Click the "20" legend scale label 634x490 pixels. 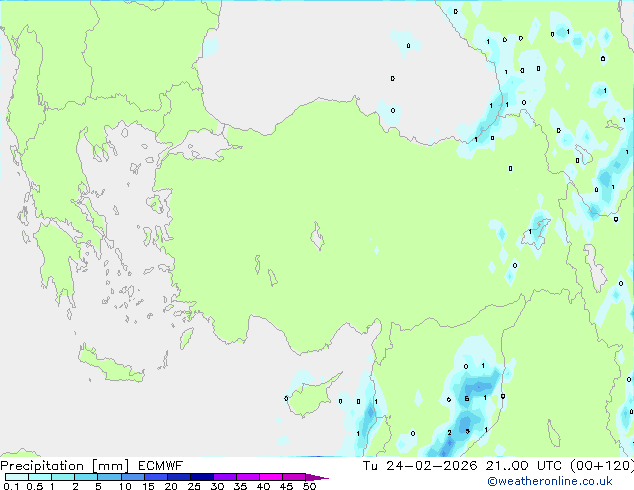[171, 486]
